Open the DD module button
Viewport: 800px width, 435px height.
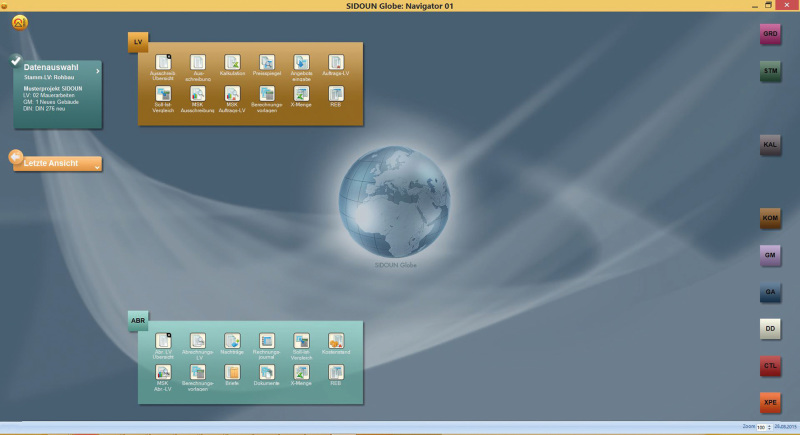coord(770,329)
